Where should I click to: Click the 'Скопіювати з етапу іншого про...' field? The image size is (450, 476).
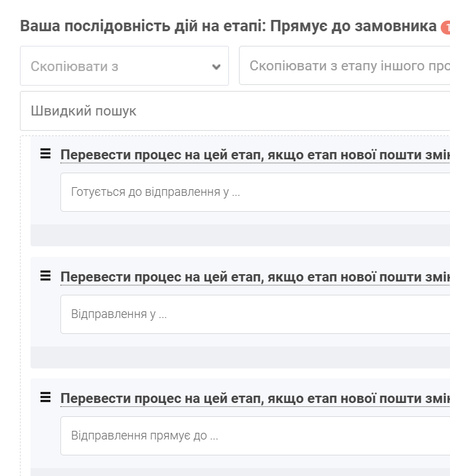[x=344, y=66]
